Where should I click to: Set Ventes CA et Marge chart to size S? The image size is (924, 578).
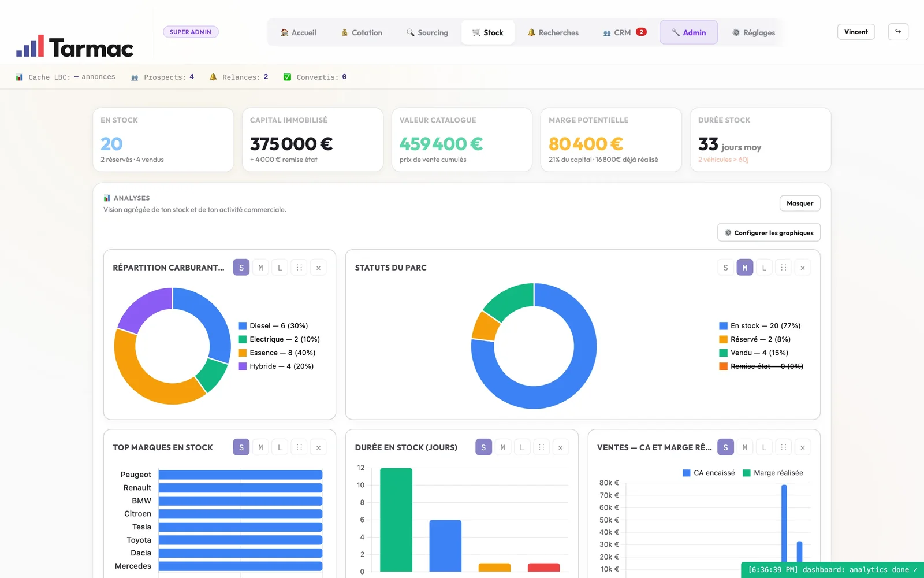pos(725,447)
